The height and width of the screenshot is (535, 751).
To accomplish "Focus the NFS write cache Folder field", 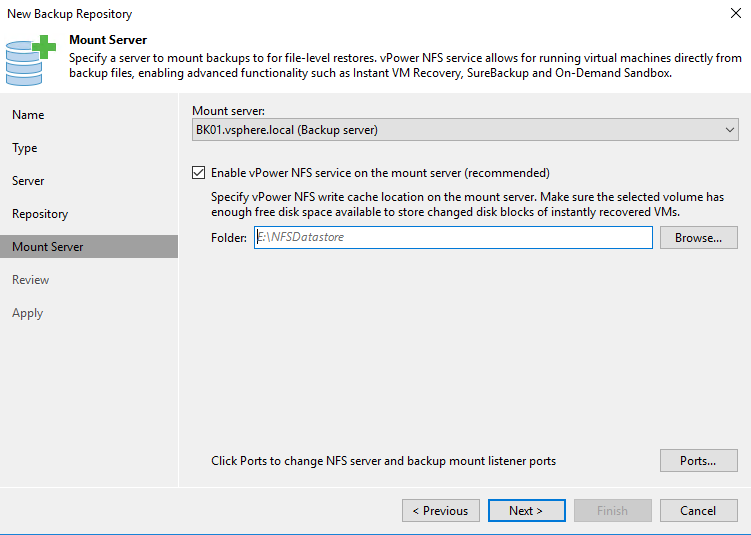I will pyautogui.click(x=453, y=237).
